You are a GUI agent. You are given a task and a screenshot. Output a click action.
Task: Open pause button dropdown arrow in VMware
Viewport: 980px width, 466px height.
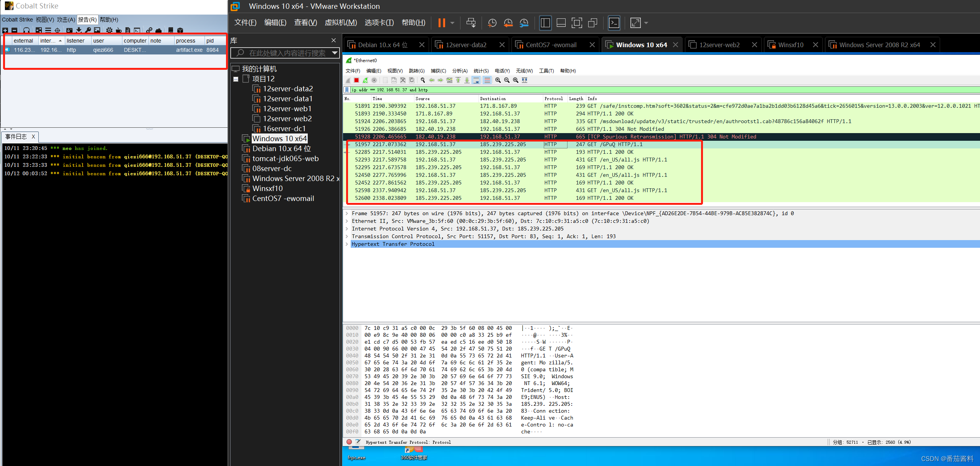point(452,23)
